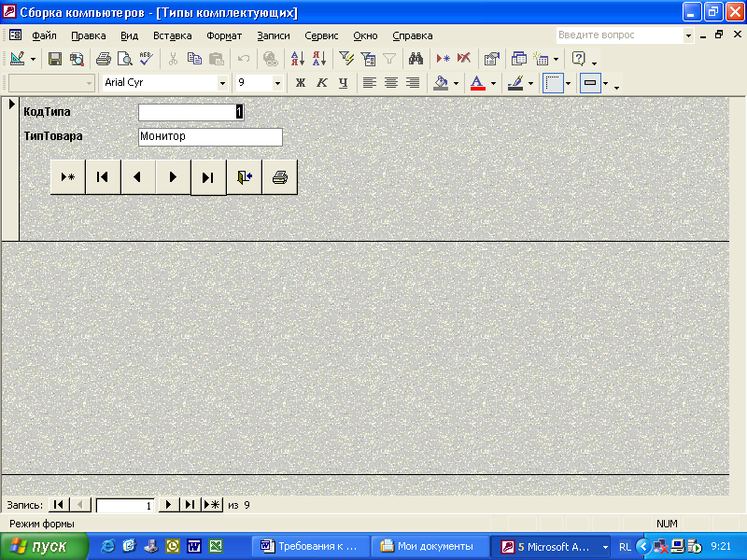The image size is (747, 560).
Task: Apply Filter by Selection
Action: click(346, 59)
